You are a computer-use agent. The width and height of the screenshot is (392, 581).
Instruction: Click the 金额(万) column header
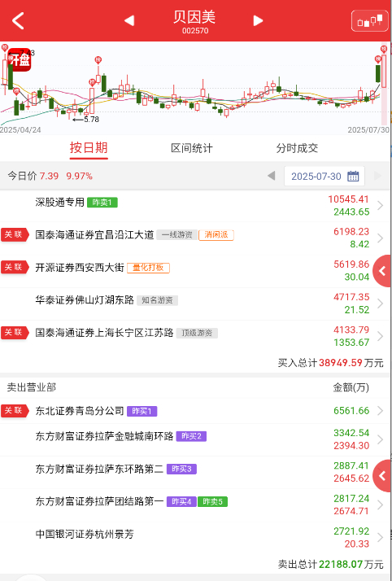tap(351, 387)
